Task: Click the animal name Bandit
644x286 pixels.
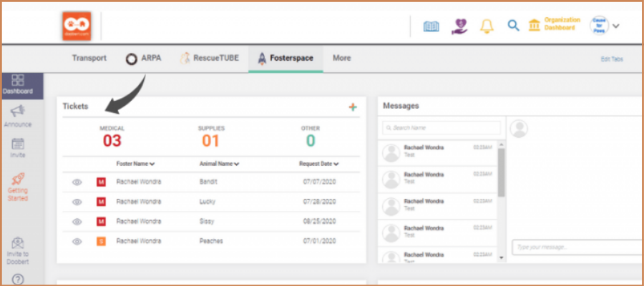Action: point(208,182)
